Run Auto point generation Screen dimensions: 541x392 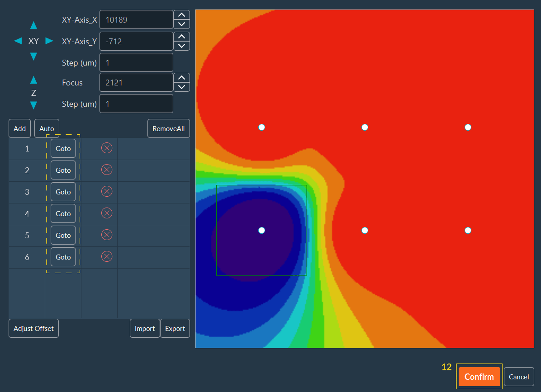pos(46,128)
